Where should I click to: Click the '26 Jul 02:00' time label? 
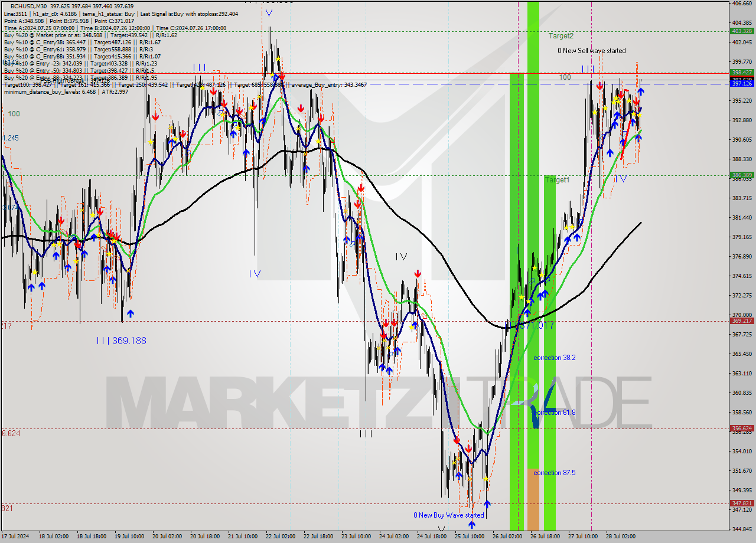(x=507, y=537)
